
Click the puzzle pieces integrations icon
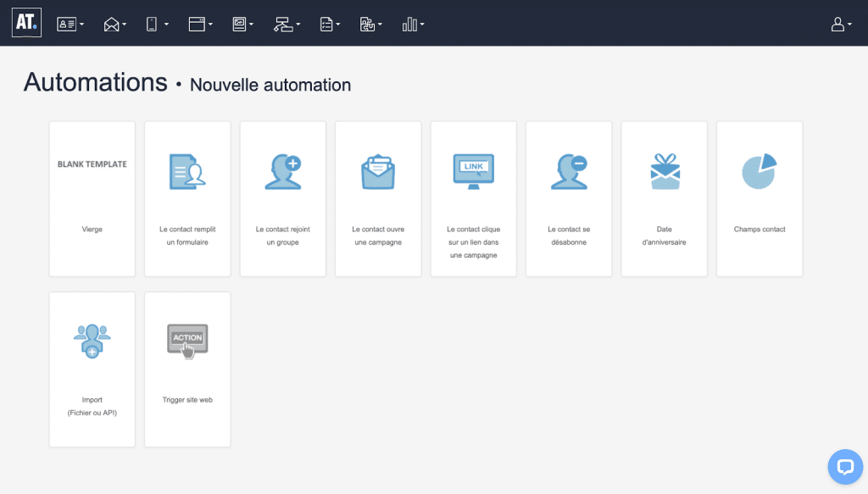point(370,25)
